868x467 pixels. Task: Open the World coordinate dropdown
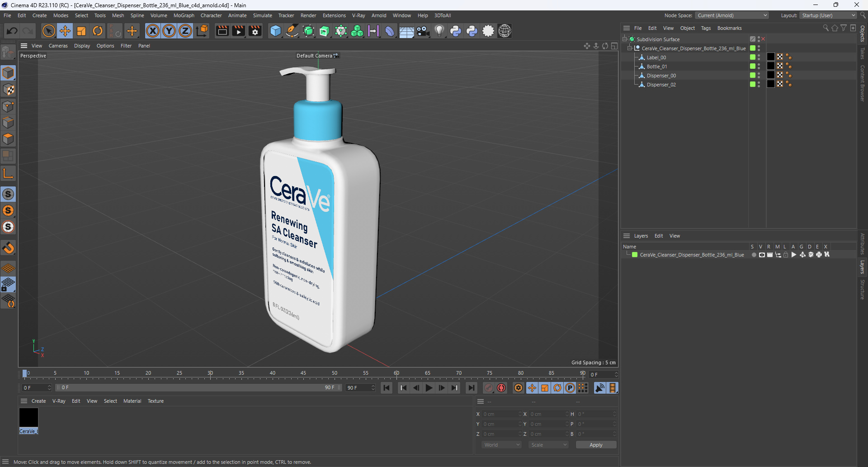[x=502, y=445]
